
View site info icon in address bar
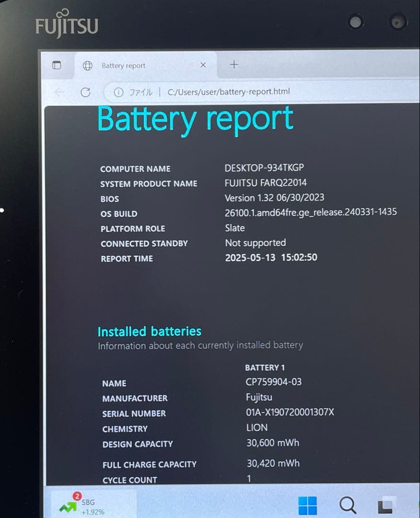pyautogui.click(x=118, y=92)
